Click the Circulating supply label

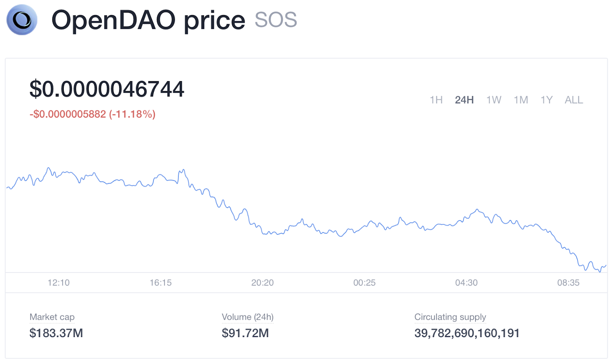coord(450,317)
